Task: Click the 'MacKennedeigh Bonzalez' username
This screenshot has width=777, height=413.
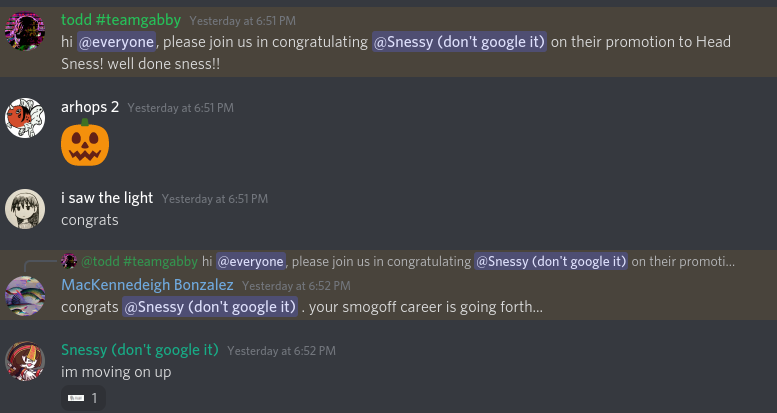Action: tap(147, 285)
